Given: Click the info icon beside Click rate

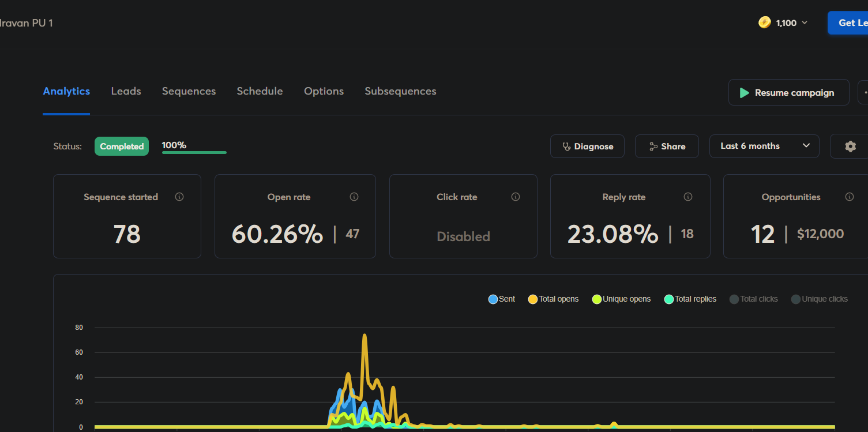Looking at the screenshot, I should pos(516,197).
